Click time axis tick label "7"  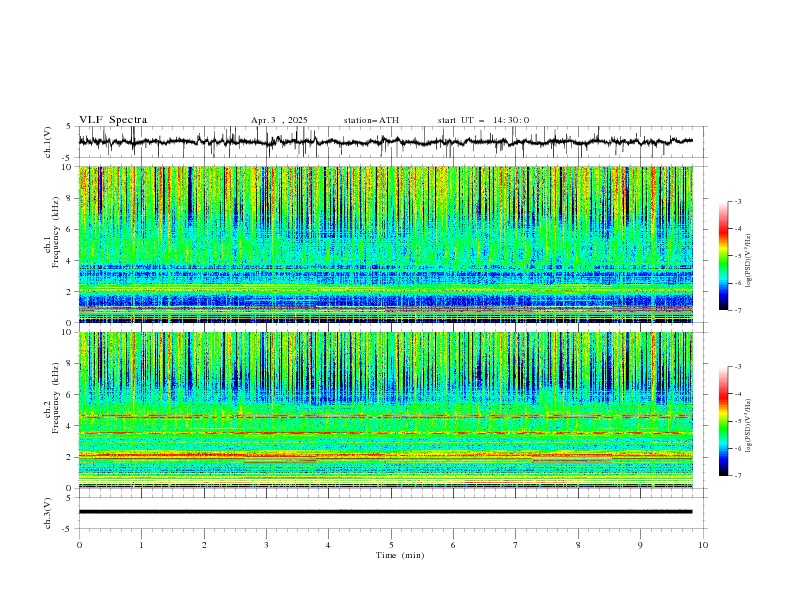coord(516,545)
